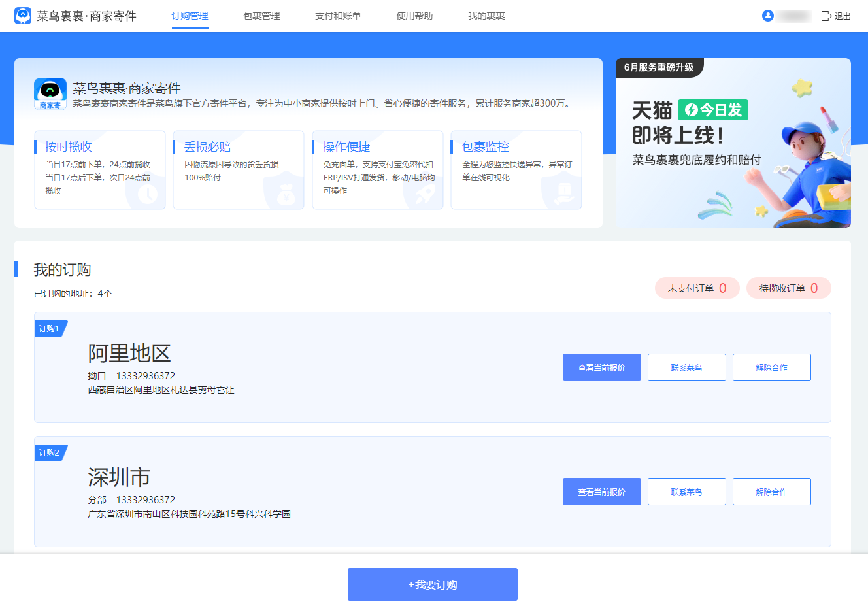Click the rocket icon in 操作便捷 card

coord(425,194)
